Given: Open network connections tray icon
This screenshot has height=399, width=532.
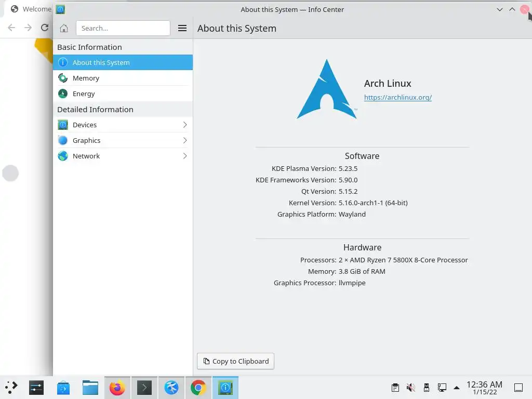Looking at the screenshot, I should coord(442,388).
